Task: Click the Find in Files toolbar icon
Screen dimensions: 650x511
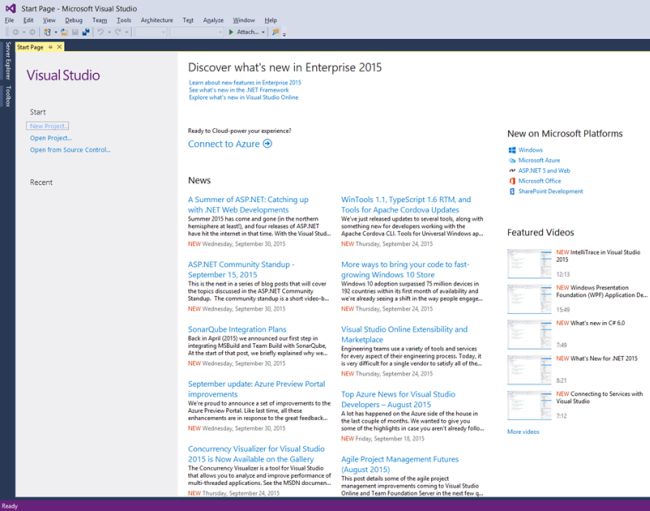Action: click(275, 32)
